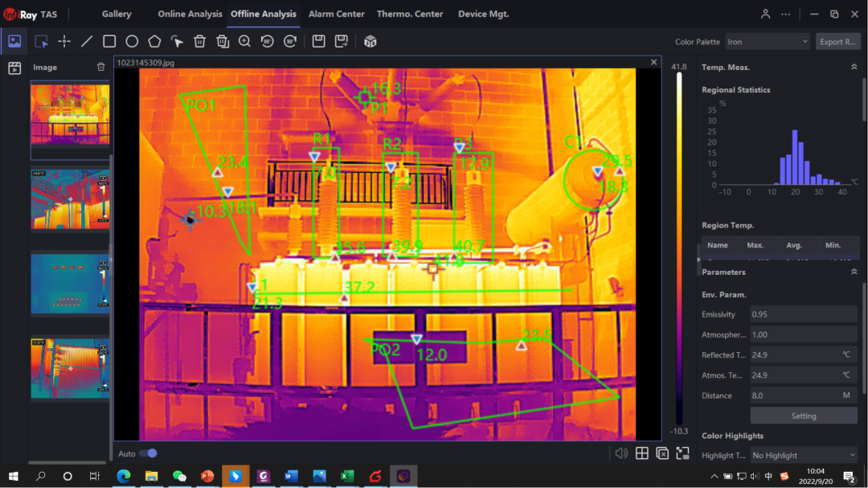Select the rectangle region tool
Screen dimensions: 868x488
(x=109, y=41)
